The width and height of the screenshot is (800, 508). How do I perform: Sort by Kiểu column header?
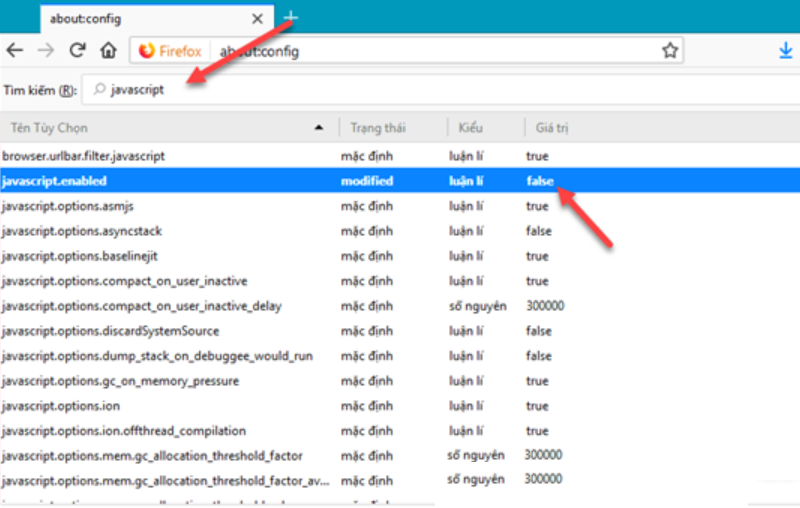pos(486,128)
